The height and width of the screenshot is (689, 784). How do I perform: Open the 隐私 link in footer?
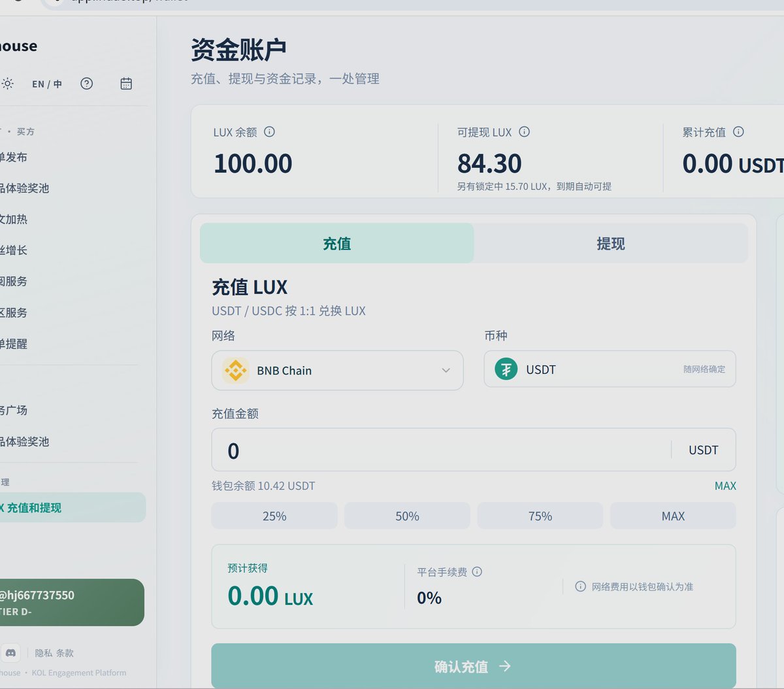[44, 653]
